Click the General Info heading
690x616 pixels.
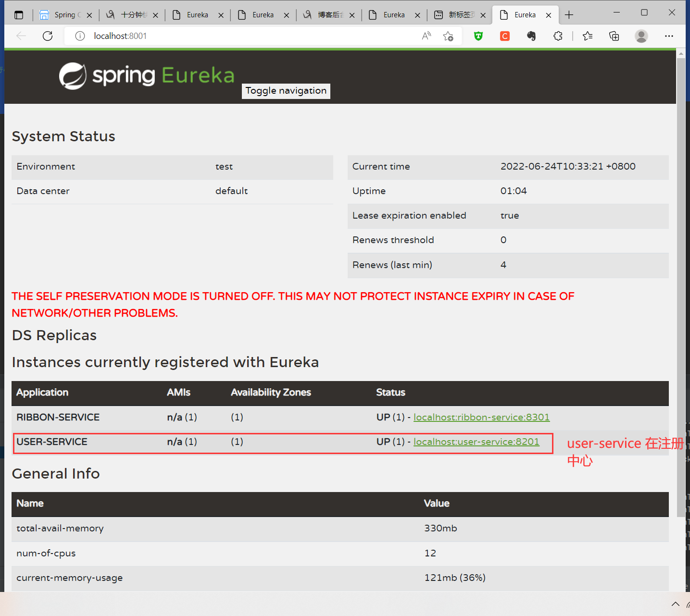(x=56, y=474)
